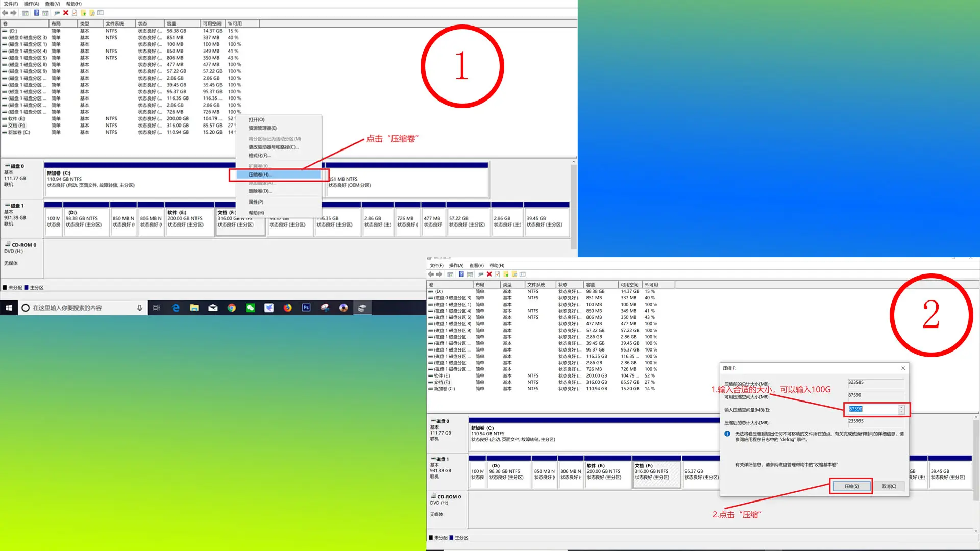This screenshot has width=980, height=551.
Task: Select the '软件 (E:)' 200.00 GB partition in the top window
Action: click(x=189, y=221)
